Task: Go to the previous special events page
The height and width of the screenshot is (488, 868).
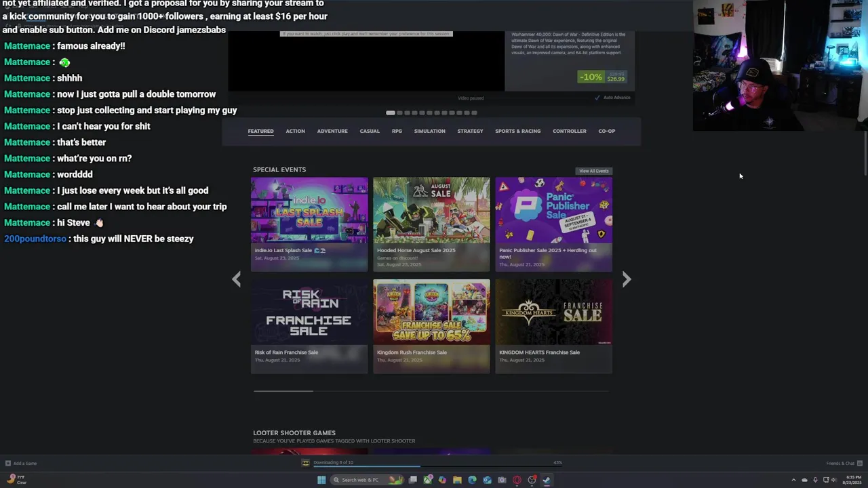Action: pyautogui.click(x=236, y=279)
